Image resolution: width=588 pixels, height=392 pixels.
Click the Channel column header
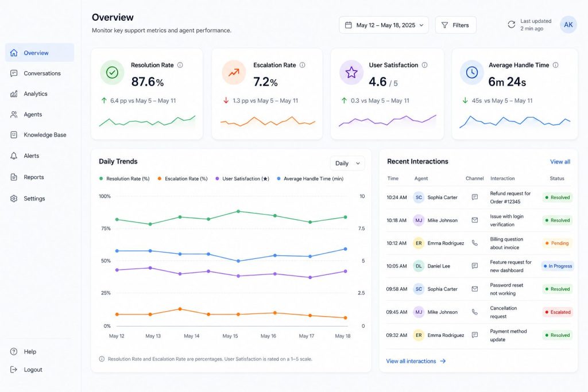(475, 178)
